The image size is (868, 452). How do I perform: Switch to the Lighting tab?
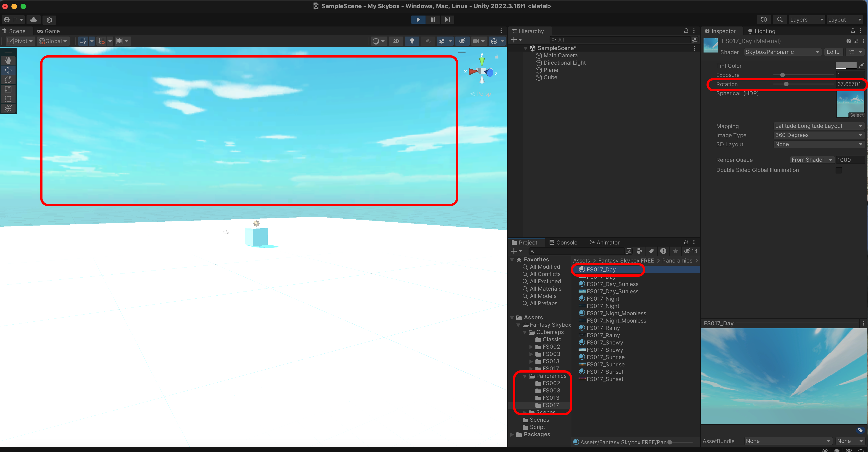click(762, 31)
